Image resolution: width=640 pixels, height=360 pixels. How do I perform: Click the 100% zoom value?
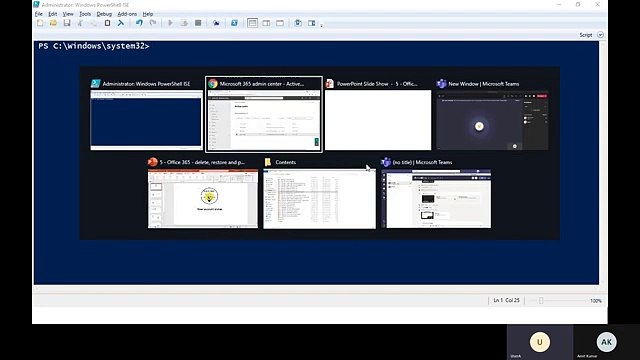(596, 301)
